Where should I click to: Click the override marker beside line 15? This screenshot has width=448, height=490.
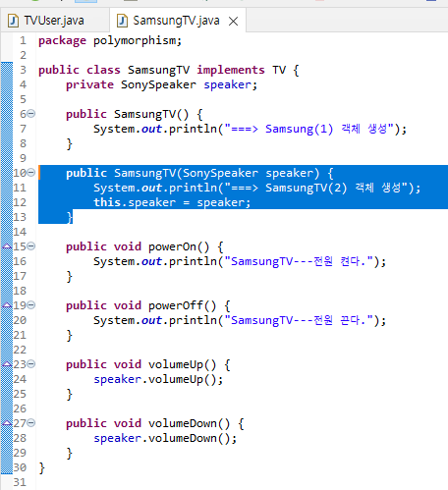coord(7,246)
